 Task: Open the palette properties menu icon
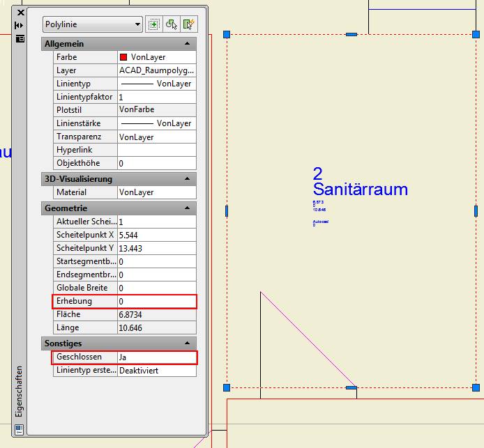click(20, 39)
